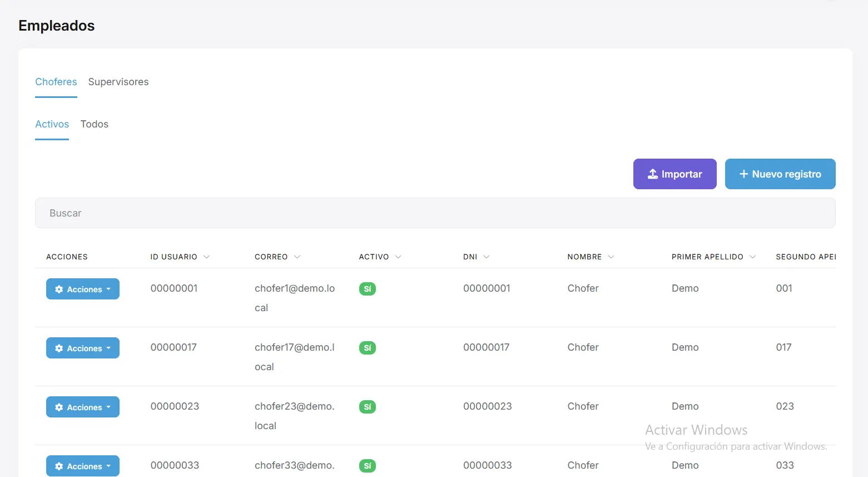The height and width of the screenshot is (477, 868).
Task: Expand the CORREO column sort chevron
Action: [297, 257]
